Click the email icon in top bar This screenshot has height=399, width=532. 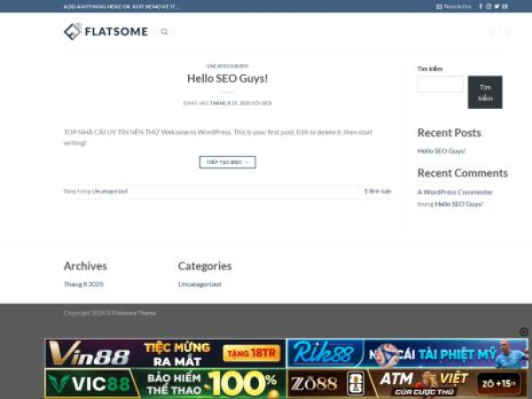click(505, 6)
